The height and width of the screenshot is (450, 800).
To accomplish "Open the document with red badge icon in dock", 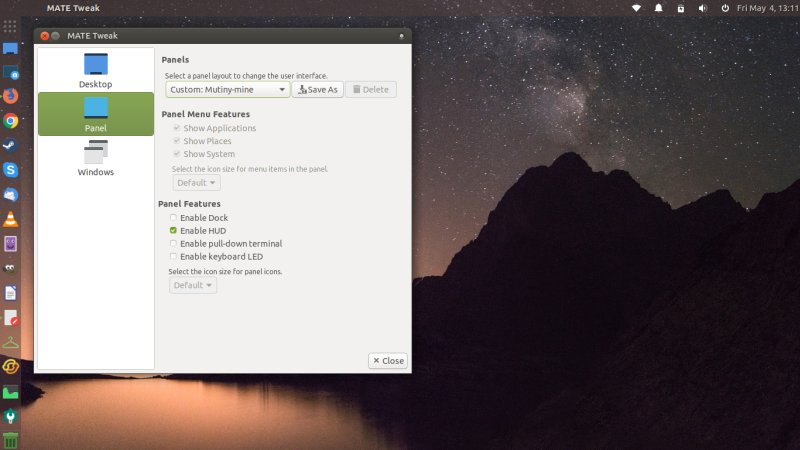I will point(11,317).
